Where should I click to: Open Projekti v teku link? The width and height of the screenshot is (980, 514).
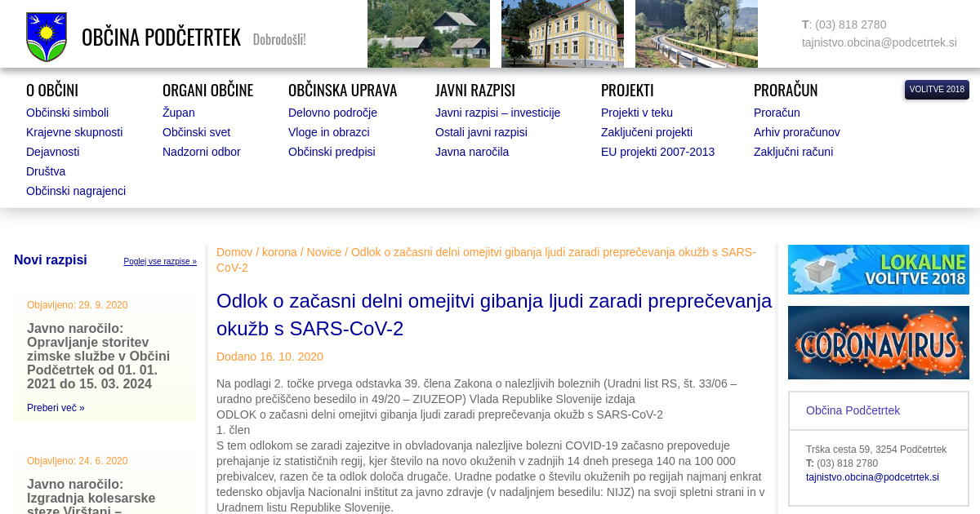(x=636, y=113)
